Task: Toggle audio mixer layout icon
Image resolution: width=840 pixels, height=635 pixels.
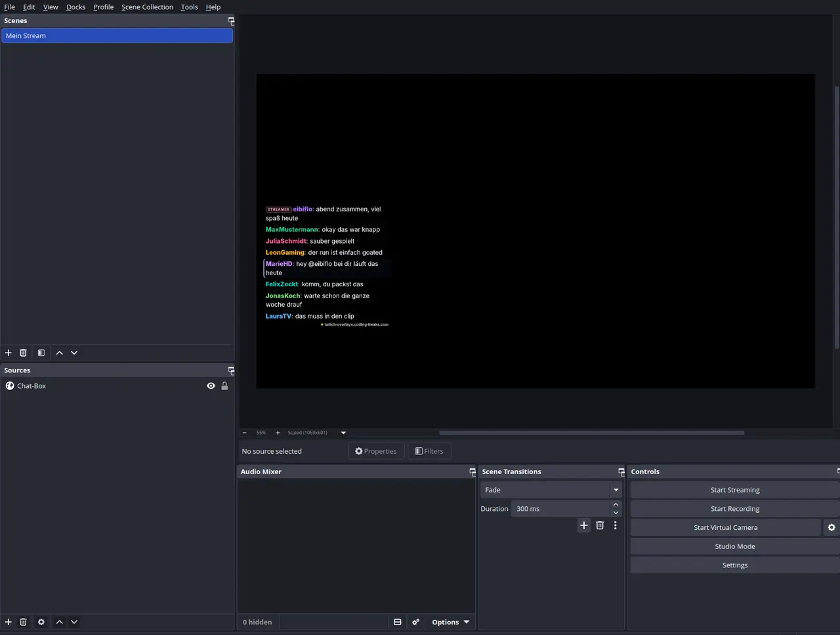Action: click(397, 622)
